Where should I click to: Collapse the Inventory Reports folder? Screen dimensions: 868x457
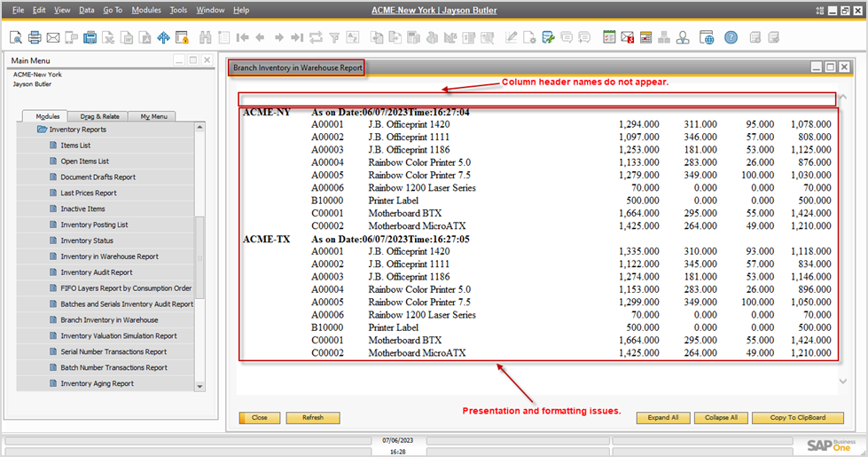pyautogui.click(x=42, y=130)
